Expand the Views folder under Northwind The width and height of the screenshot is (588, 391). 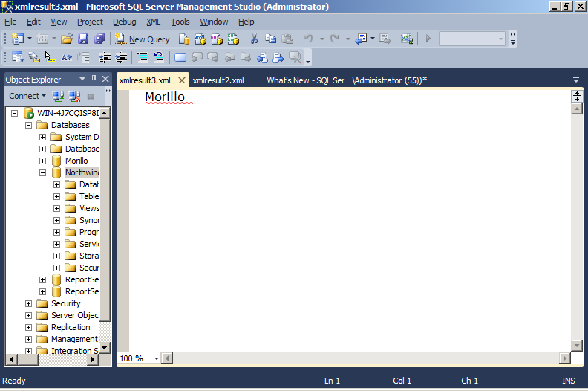coord(56,208)
